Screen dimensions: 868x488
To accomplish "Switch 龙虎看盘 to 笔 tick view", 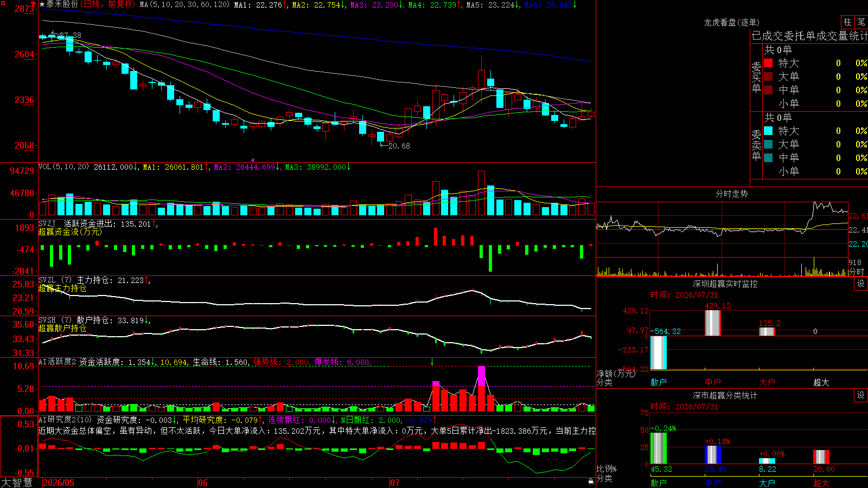I will (861, 22).
